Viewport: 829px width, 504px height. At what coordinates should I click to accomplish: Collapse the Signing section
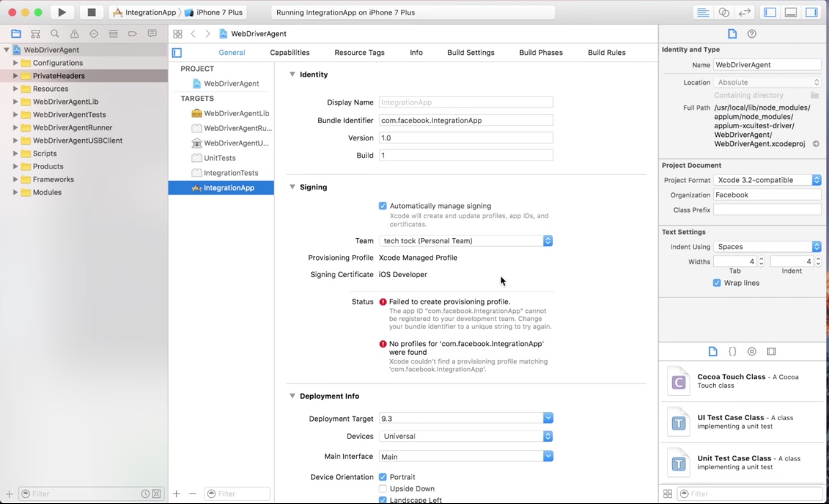click(x=292, y=186)
